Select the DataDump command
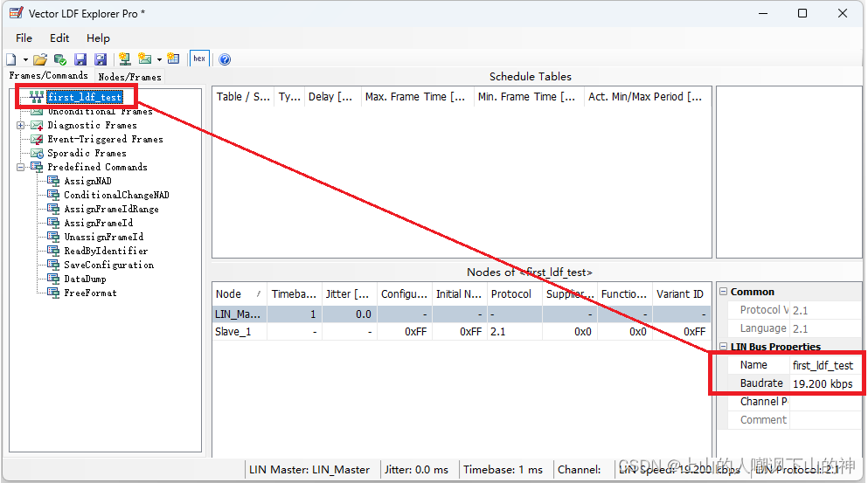Screen dimensions: 868x483 (x=85, y=279)
